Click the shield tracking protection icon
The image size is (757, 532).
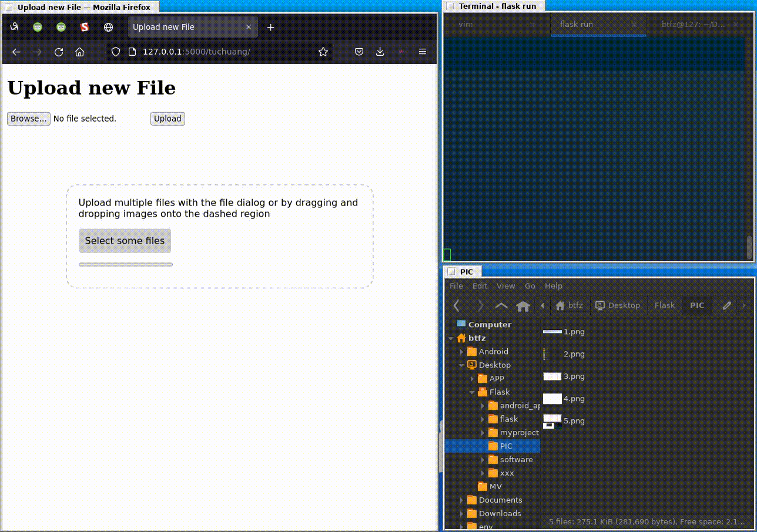click(116, 52)
